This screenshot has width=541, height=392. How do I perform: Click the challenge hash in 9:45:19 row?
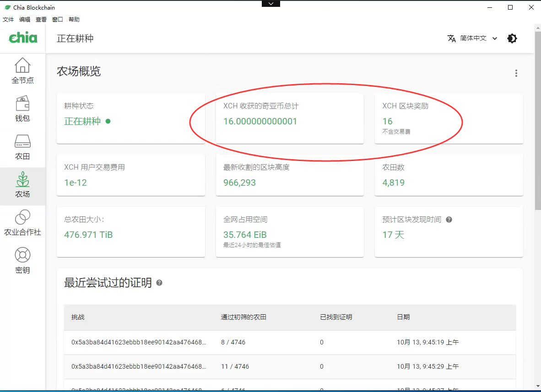tap(139, 342)
